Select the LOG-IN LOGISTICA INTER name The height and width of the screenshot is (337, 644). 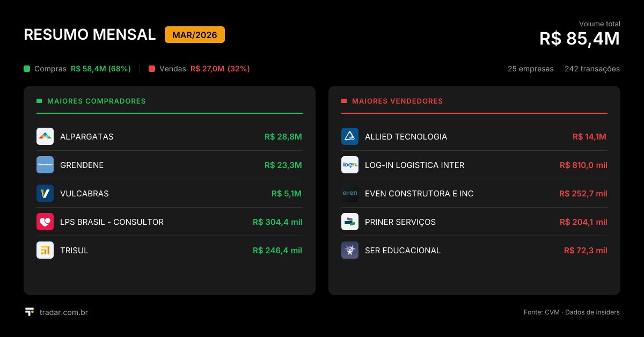(415, 165)
